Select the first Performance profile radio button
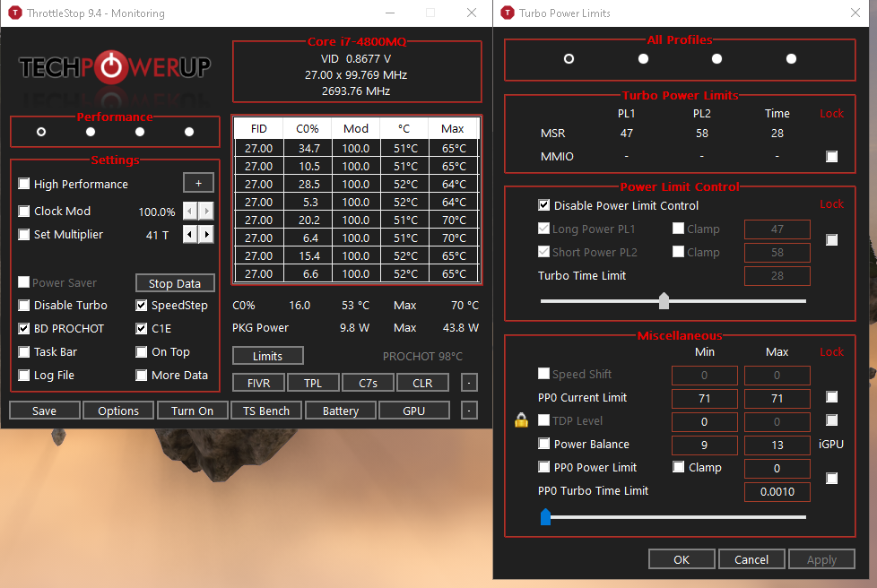This screenshot has height=588, width=877. (41, 132)
